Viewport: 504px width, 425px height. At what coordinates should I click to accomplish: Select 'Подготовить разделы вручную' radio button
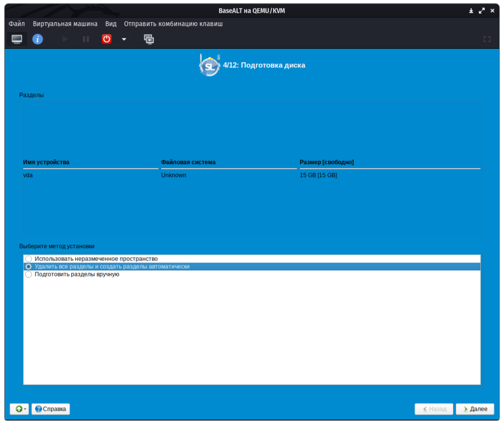pos(29,274)
